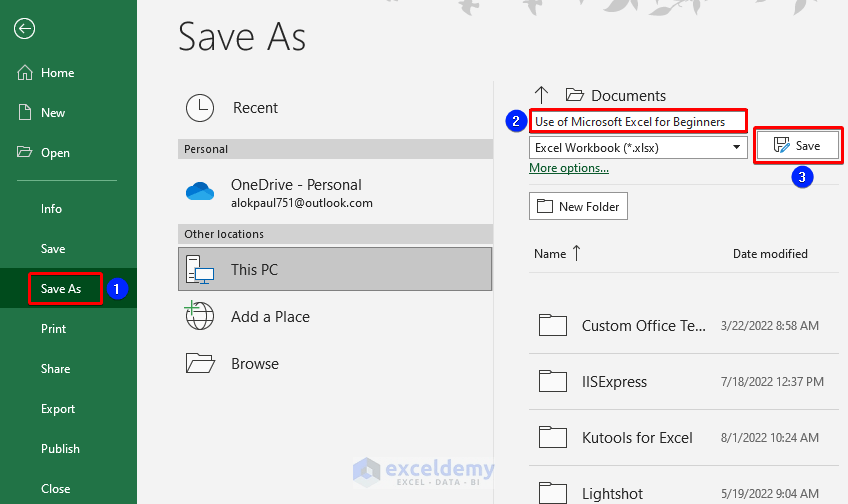Create a New Folder
This screenshot has width=848, height=504.
[x=578, y=206]
